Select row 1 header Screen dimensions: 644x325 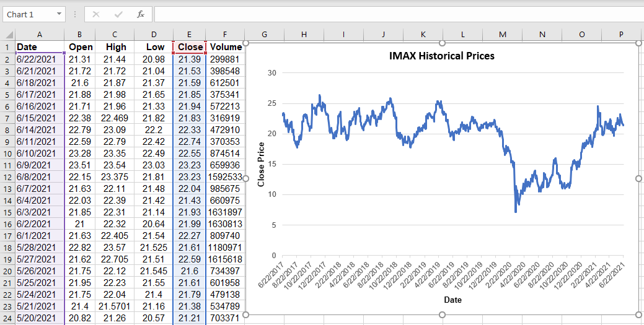[x=7, y=47]
